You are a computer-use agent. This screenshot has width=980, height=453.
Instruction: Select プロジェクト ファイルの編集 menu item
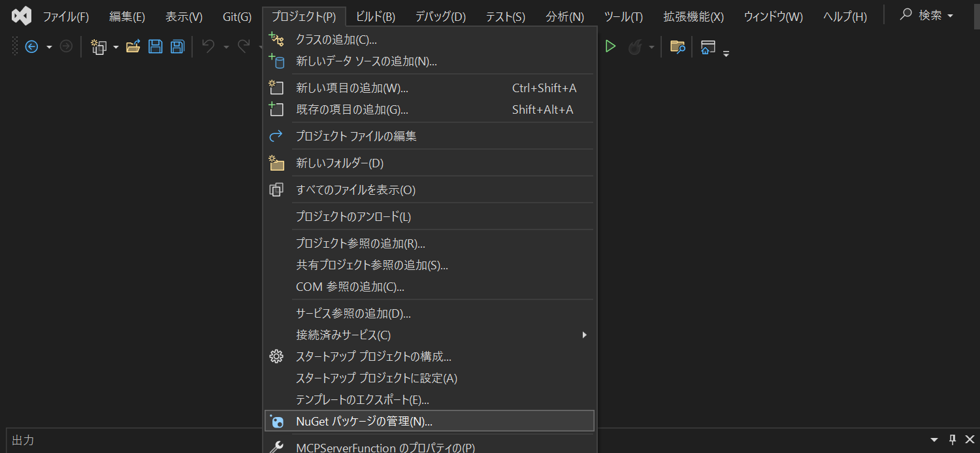tap(356, 136)
